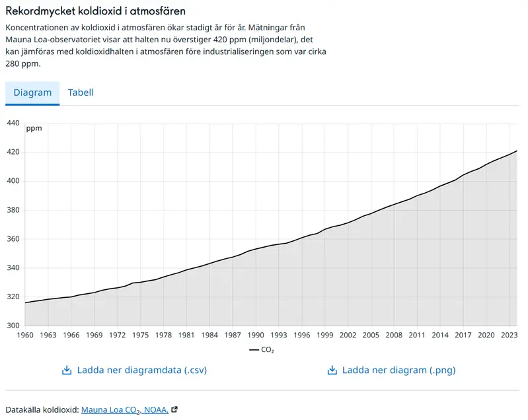Select the 2005 tick label on the x-axis
The image size is (528, 420).
click(x=371, y=335)
